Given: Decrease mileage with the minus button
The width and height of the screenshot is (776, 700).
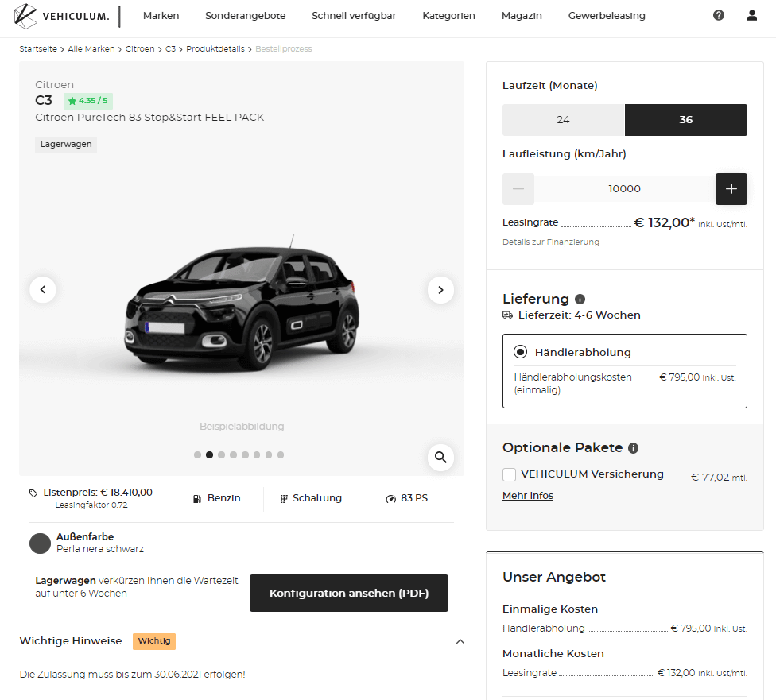Looking at the screenshot, I should 518,188.
